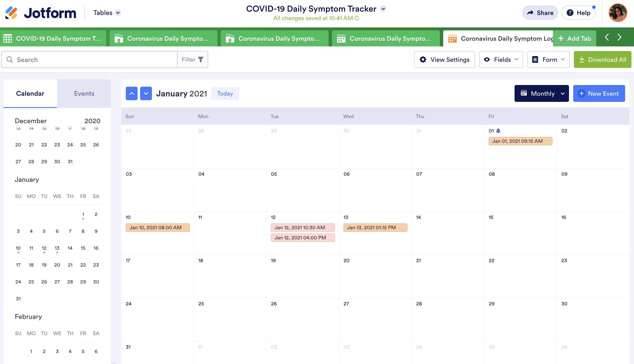The image size is (634, 364).
Task: Go to previous month with up arrow
Action: tap(132, 93)
